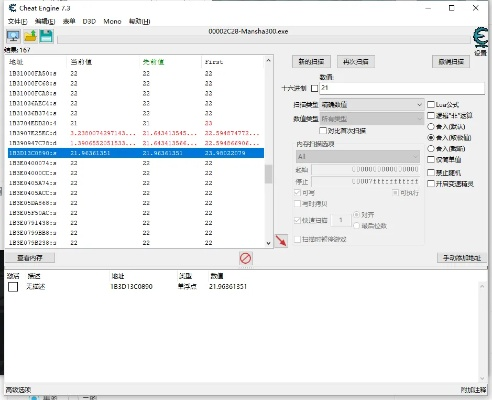Select the 舍入(极端) radio button
Screen dimensions: 492x400
pos(431,138)
